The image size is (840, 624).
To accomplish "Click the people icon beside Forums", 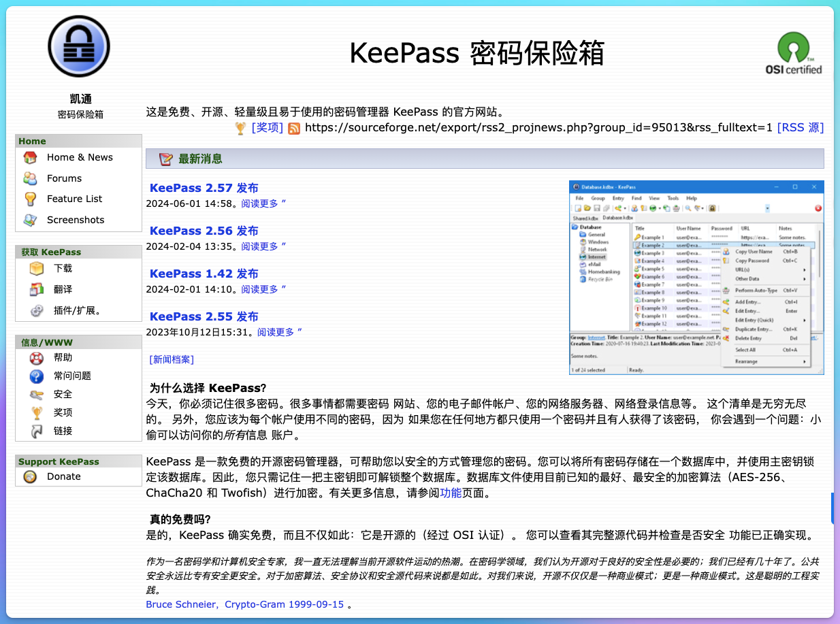I will click(30, 178).
